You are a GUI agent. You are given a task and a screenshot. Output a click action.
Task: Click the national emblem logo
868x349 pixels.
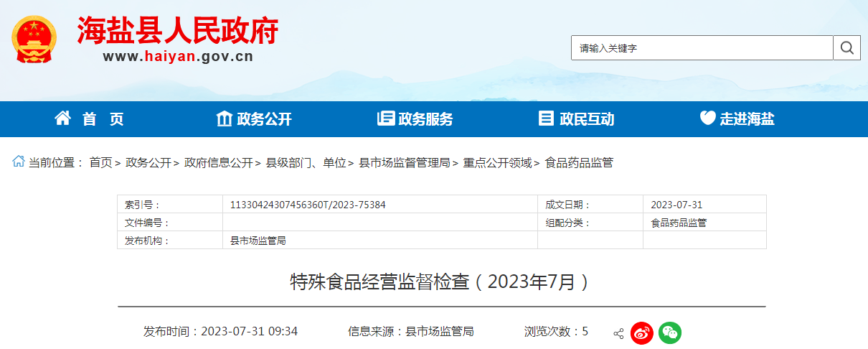pos(34,39)
